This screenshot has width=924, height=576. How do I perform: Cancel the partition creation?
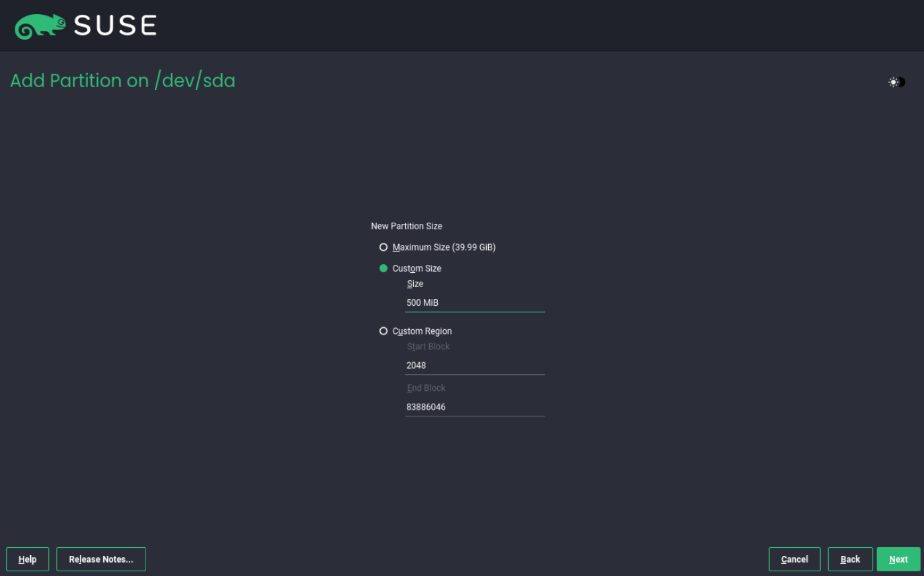(x=795, y=559)
